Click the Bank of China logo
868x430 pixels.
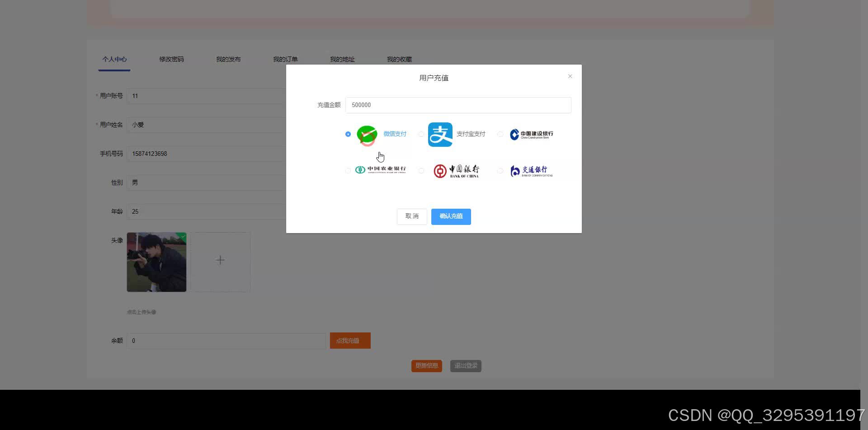pos(456,171)
